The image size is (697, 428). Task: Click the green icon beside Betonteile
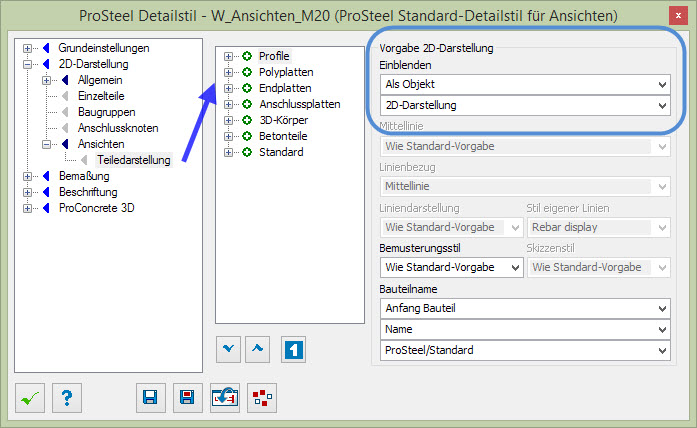(247, 136)
